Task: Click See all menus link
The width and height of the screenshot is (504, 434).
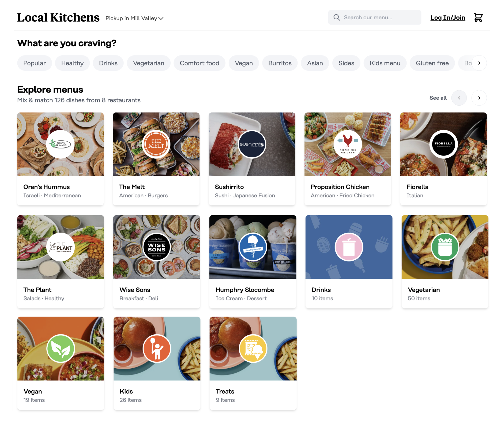Action: pos(438,98)
